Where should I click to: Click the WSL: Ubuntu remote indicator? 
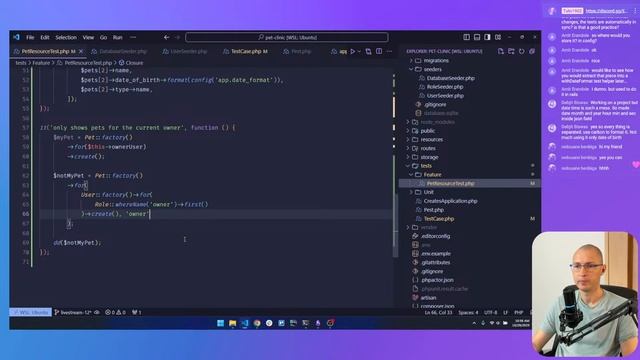(x=31, y=312)
